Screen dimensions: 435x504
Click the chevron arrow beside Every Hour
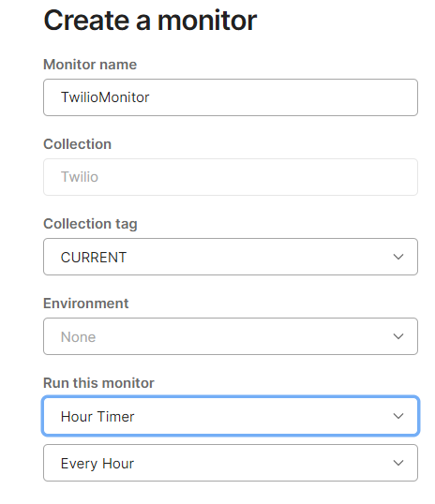[398, 463]
